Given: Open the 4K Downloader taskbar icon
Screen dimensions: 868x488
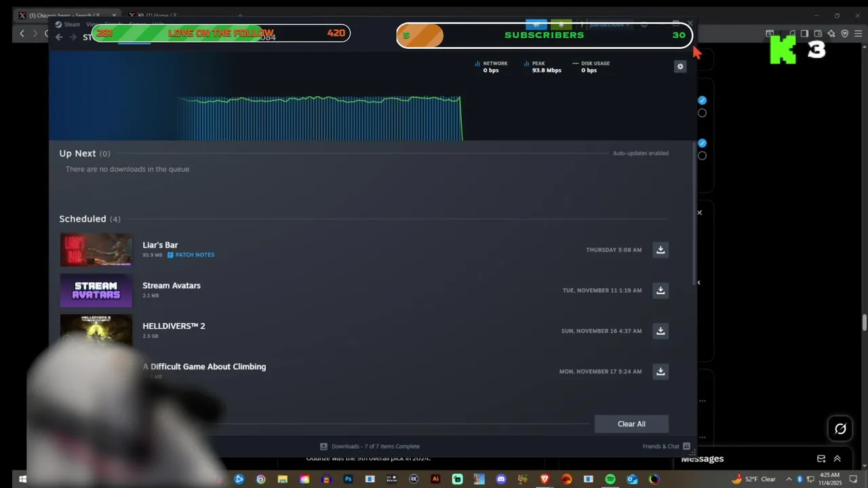Looking at the screenshot, I should (414, 479).
